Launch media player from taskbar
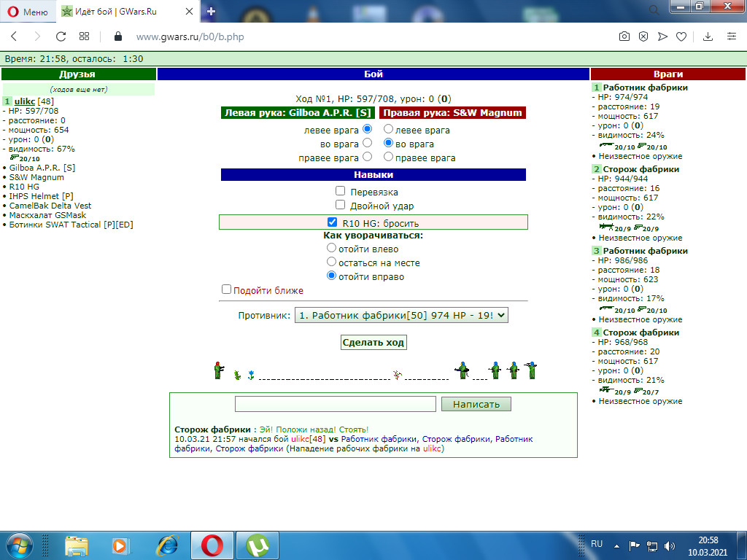Screen dimensions: 747x560 click(120, 546)
